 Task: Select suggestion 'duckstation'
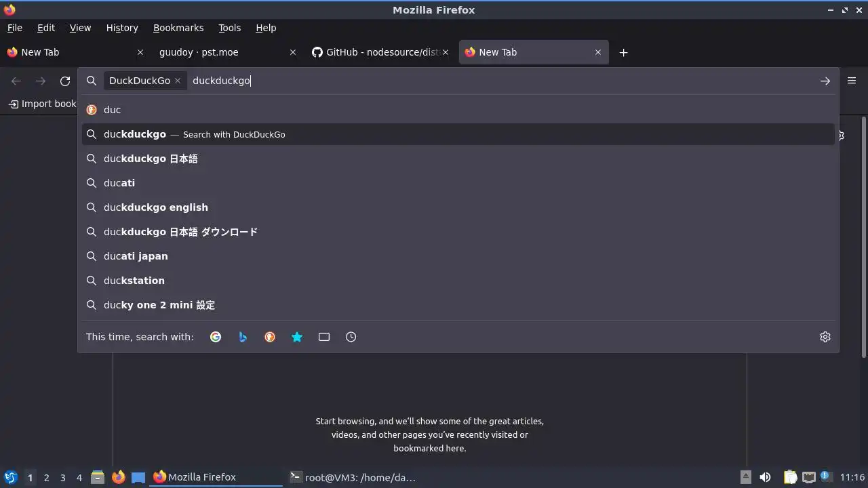(458, 281)
